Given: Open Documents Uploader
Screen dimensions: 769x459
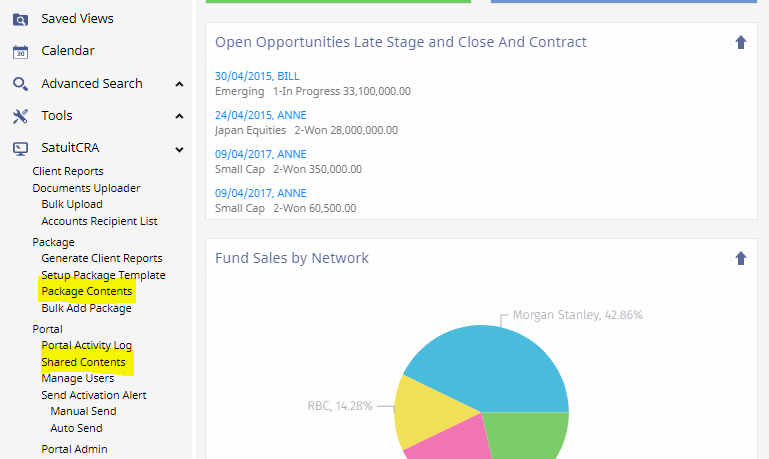Looking at the screenshot, I should click(86, 188).
